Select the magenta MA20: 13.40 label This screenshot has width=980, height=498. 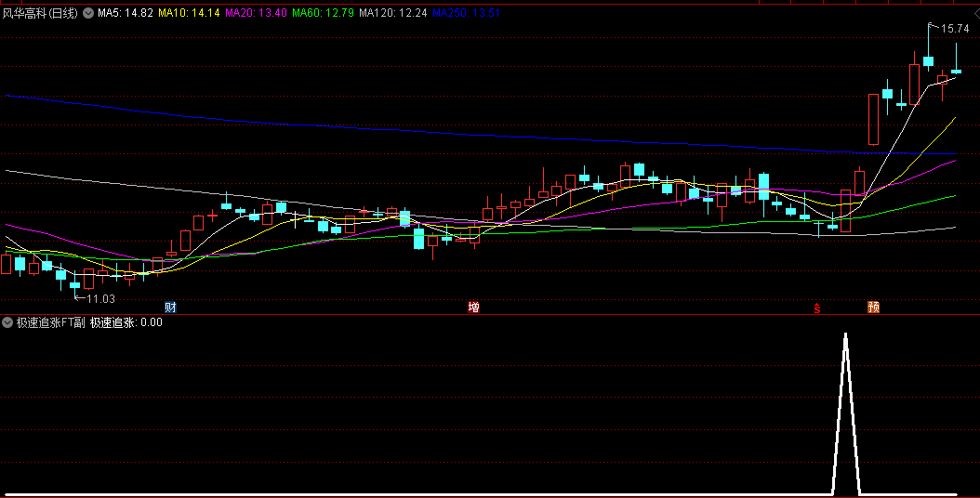click(257, 12)
